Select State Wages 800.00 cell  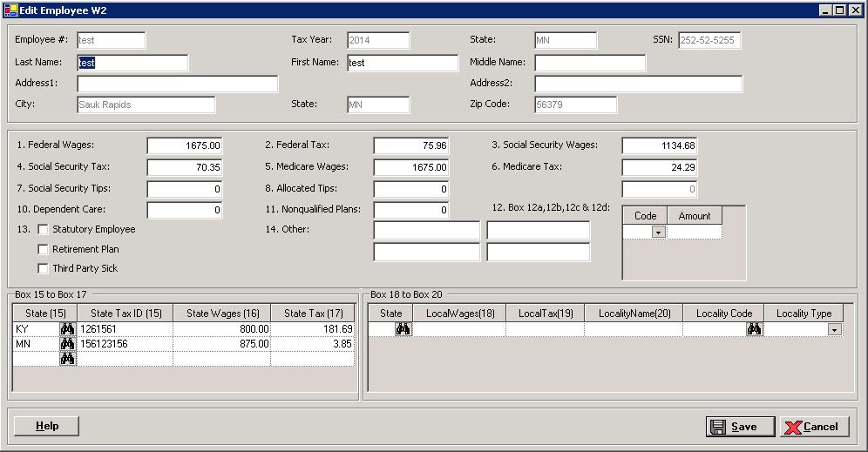click(x=222, y=329)
